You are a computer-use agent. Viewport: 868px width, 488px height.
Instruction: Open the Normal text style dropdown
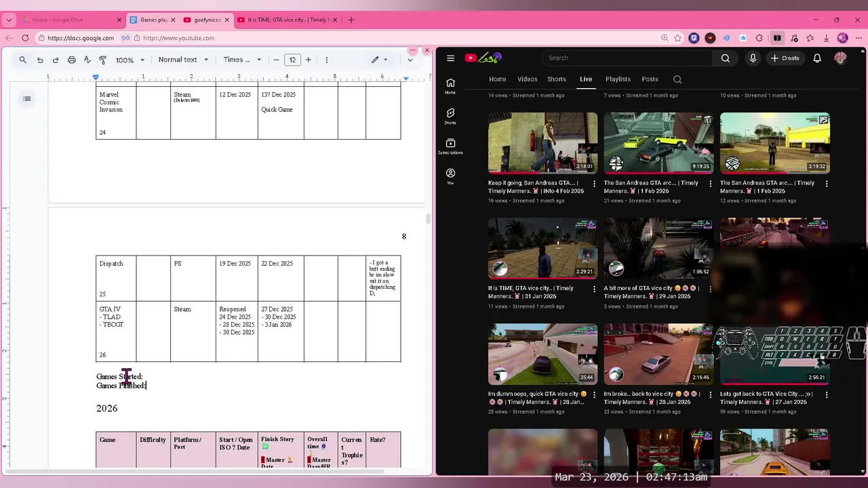pyautogui.click(x=182, y=60)
